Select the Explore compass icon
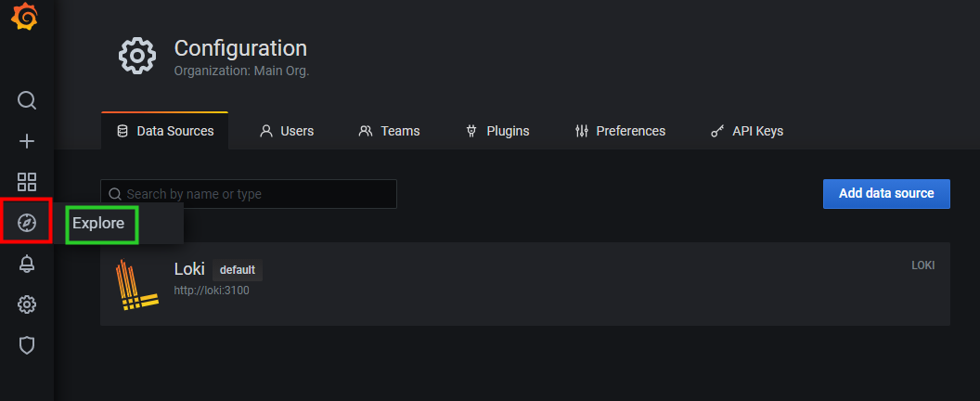Viewport: 980px width, 401px height. click(x=26, y=222)
